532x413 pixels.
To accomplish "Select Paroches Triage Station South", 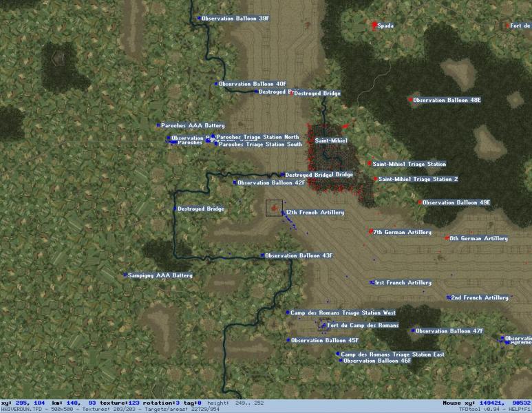I will 260,145.
